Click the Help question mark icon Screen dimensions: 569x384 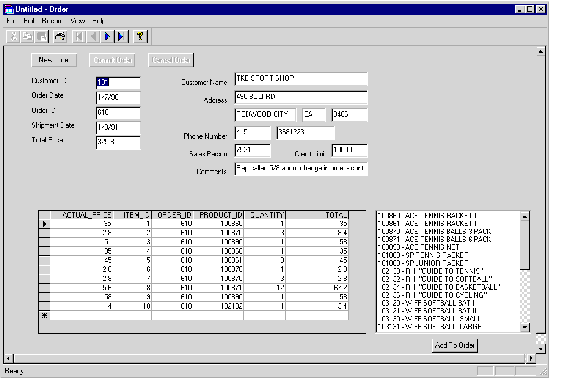tap(140, 36)
